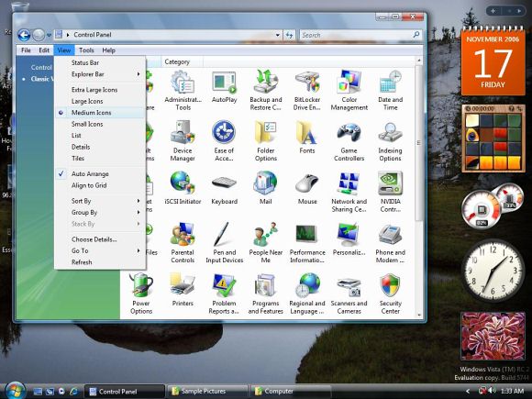Image resolution: width=532 pixels, height=399 pixels.
Task: Toggle Auto Arrange option
Action: click(x=100, y=174)
